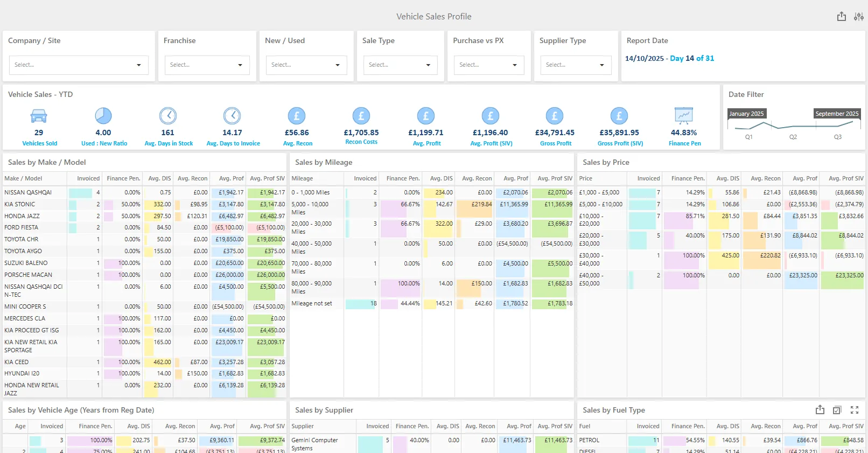
Task: Click the selection icon in Sales by Fuel Type
Action: (x=837, y=410)
